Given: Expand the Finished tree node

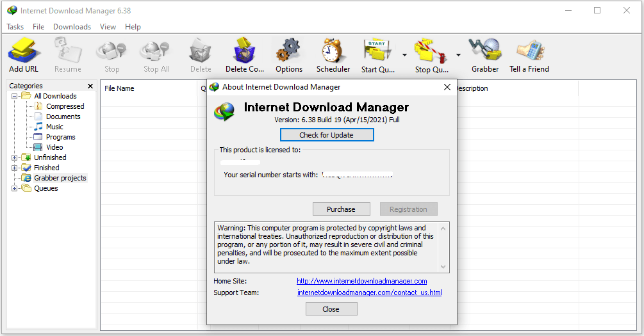Looking at the screenshot, I should [14, 168].
